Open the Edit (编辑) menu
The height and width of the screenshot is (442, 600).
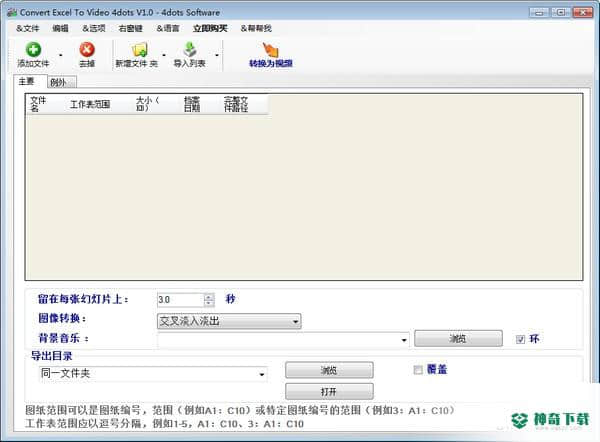[60, 28]
